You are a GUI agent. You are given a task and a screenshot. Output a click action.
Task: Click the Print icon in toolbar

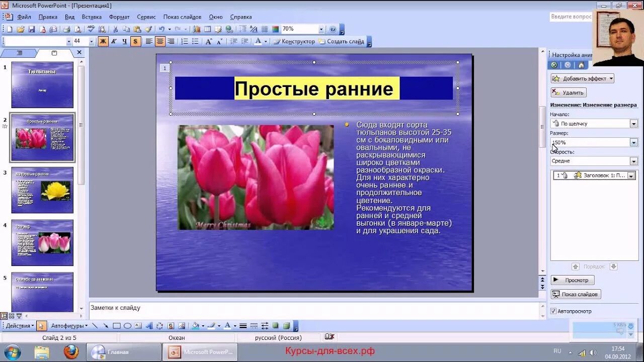coord(66,29)
